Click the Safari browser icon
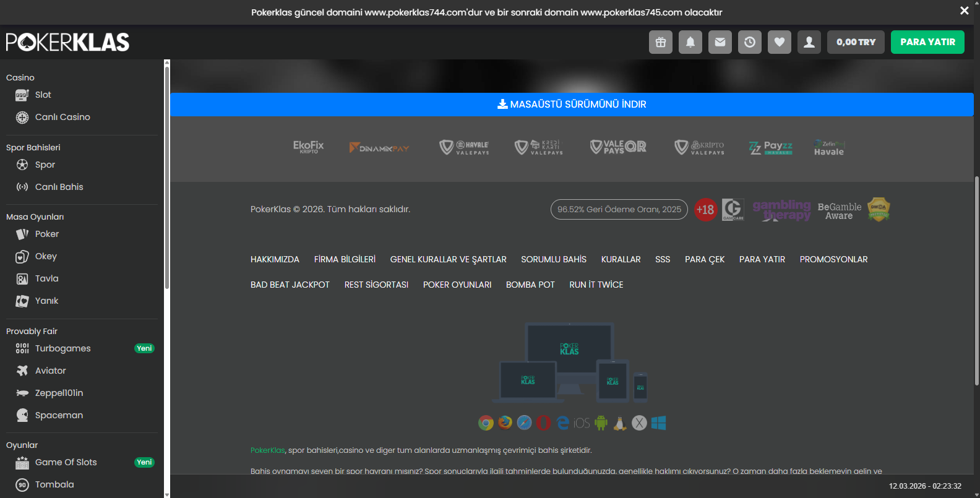980x498 pixels. coord(524,423)
